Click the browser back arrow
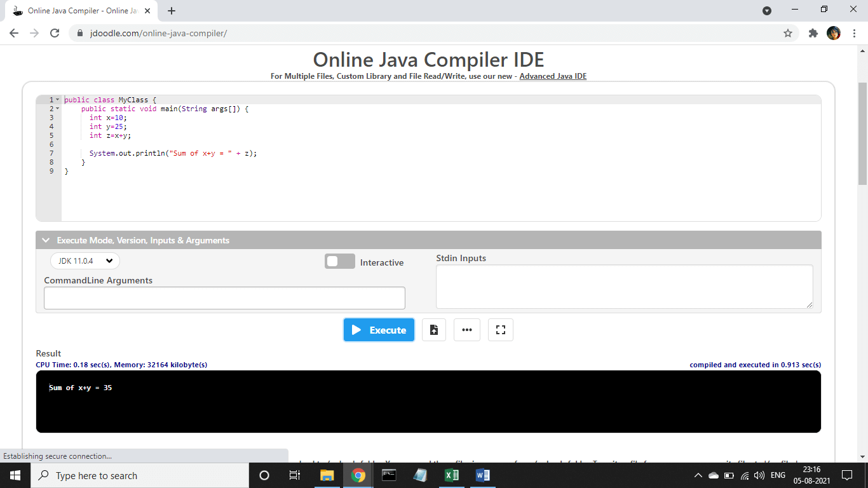This screenshot has height=488, width=868. point(14,33)
